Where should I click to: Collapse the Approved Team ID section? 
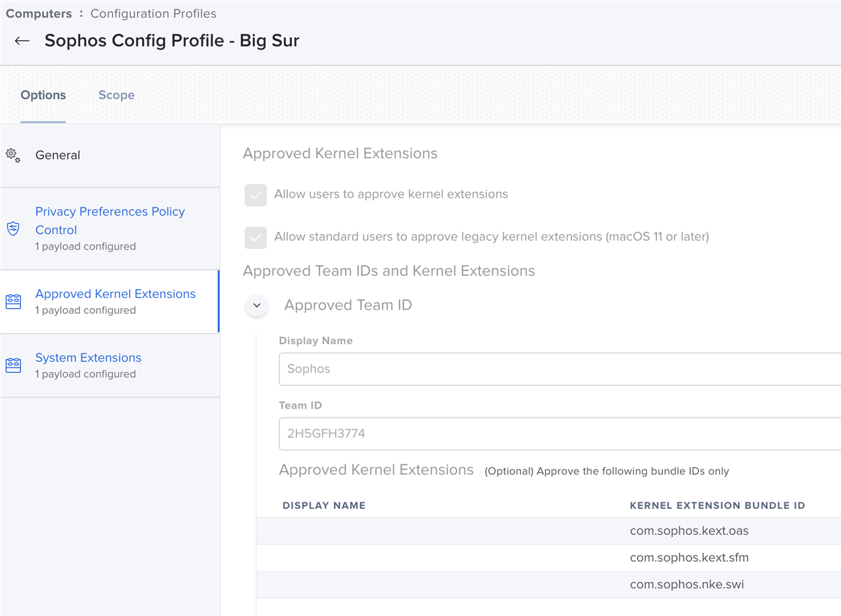tap(256, 305)
